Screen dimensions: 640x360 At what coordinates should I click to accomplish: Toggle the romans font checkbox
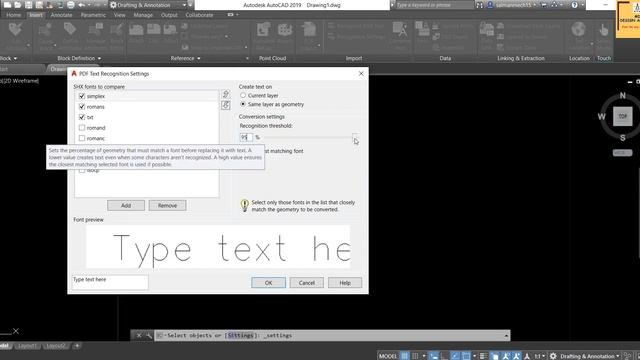pyautogui.click(x=82, y=107)
